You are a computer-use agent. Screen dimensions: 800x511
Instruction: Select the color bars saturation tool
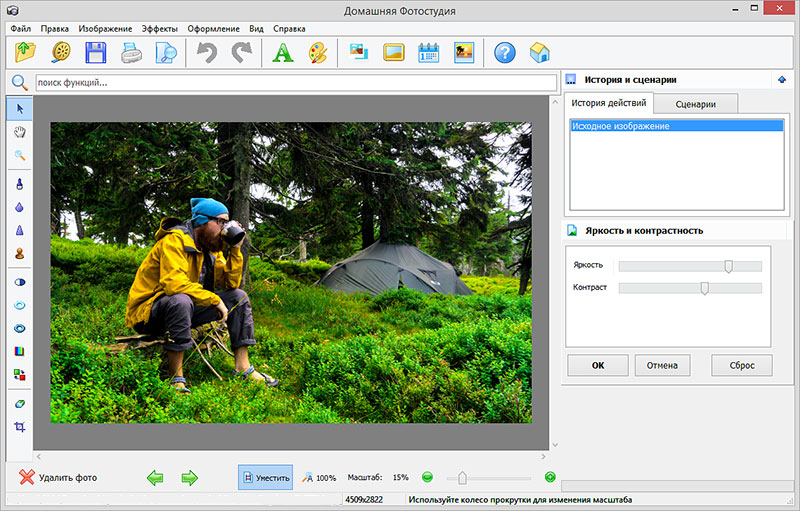[20, 351]
